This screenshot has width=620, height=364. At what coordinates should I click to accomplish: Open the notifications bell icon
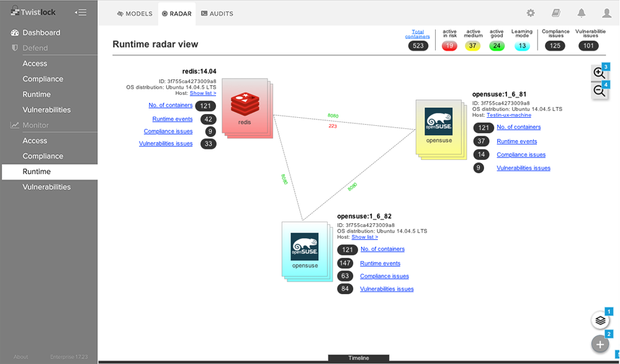[582, 13]
